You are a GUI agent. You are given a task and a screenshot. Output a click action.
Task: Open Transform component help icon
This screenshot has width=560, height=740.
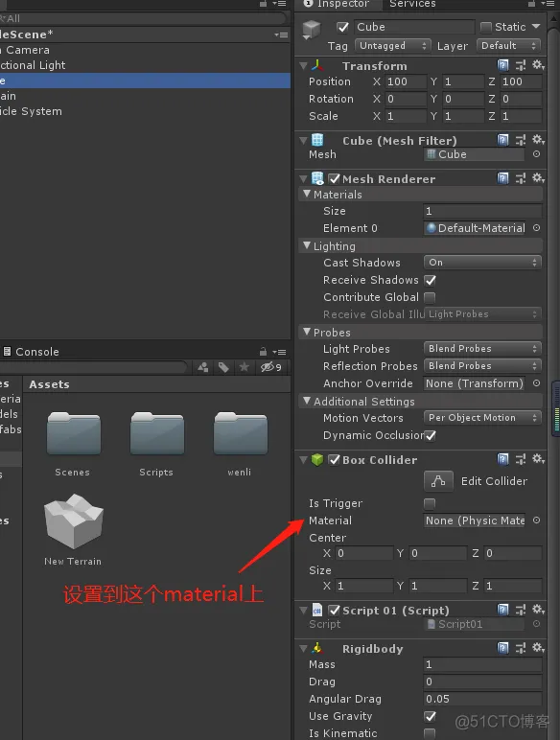(503, 65)
